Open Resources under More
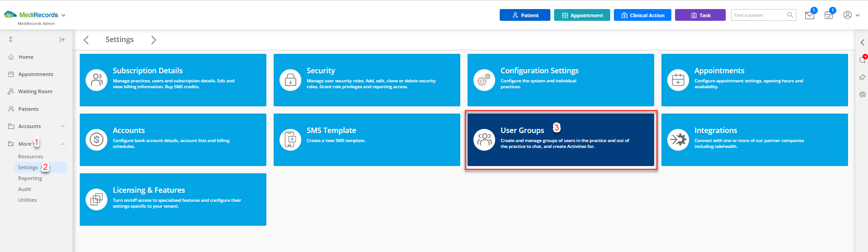 click(x=30, y=157)
